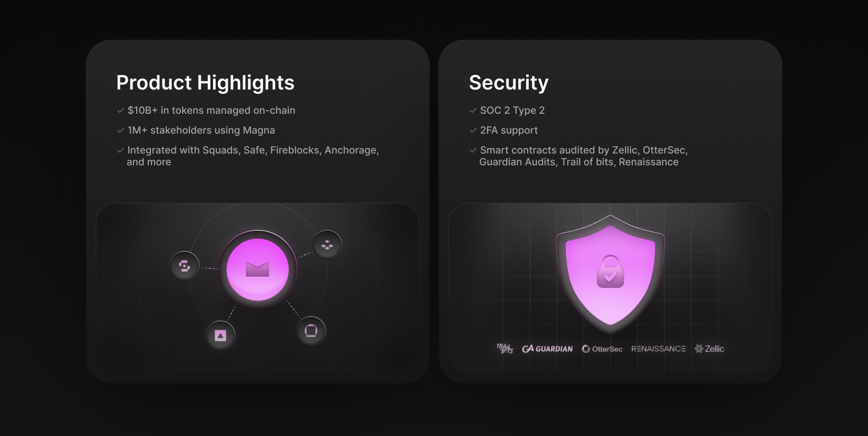Click the OtterSec logo
This screenshot has width=868, height=436.
602,349
